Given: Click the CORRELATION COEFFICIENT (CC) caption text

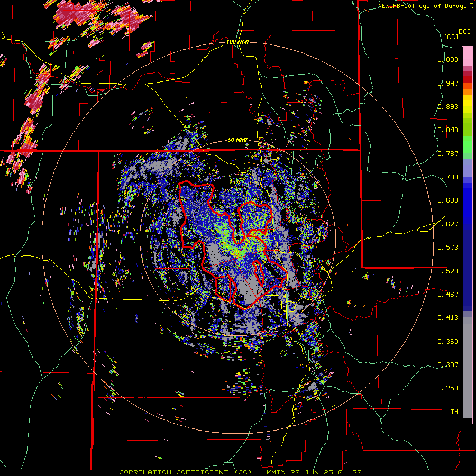Looking at the screenshot, I should click(185, 472).
